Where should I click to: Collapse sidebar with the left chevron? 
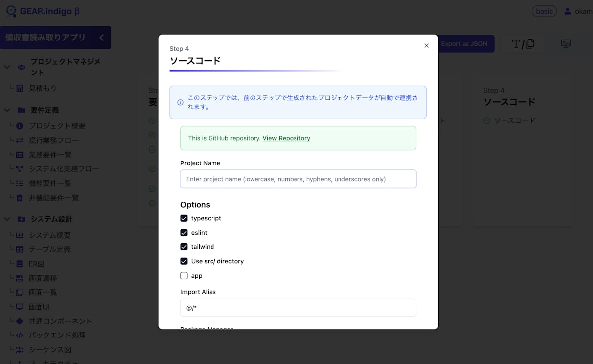pos(101,38)
